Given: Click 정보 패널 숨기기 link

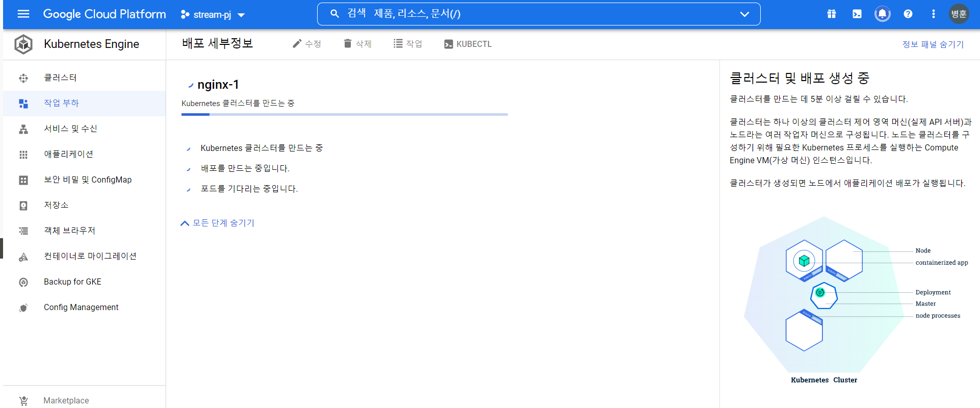Looking at the screenshot, I should pyautogui.click(x=933, y=44).
